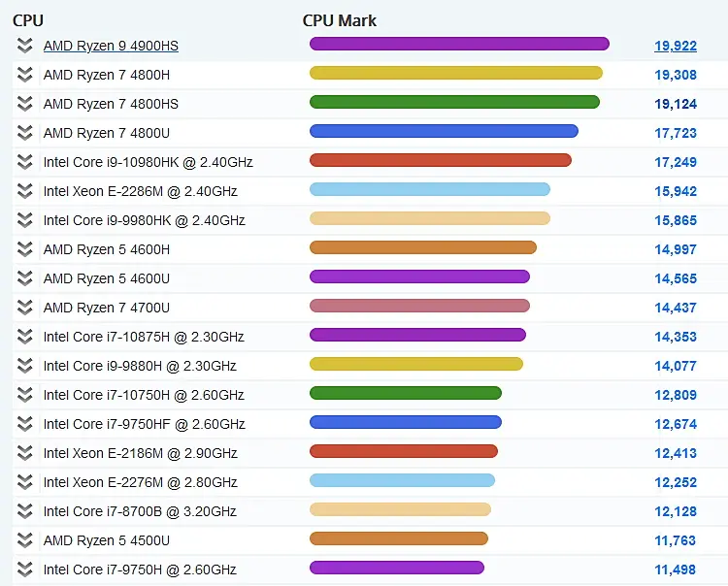Expand the Intel Core i7-10750H row chevron
Screen dimensions: 728x586
24,395
